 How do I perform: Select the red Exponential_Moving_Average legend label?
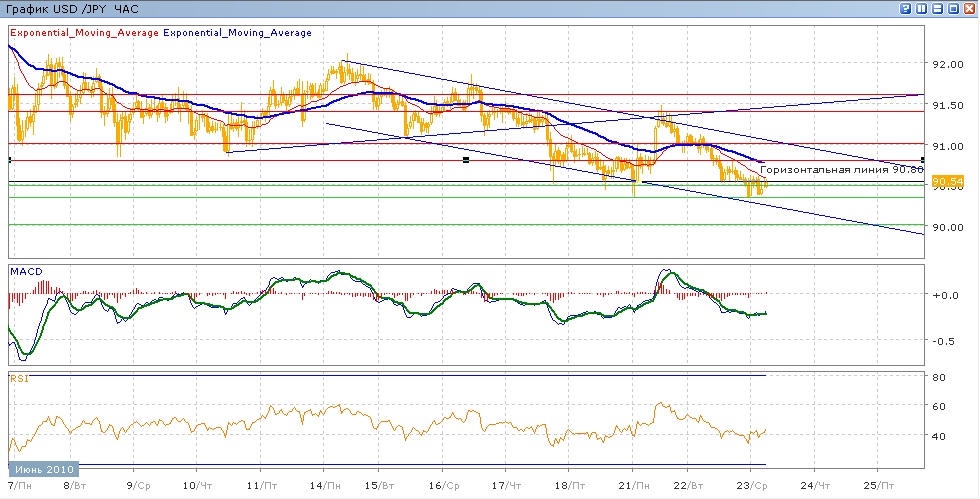(83, 33)
